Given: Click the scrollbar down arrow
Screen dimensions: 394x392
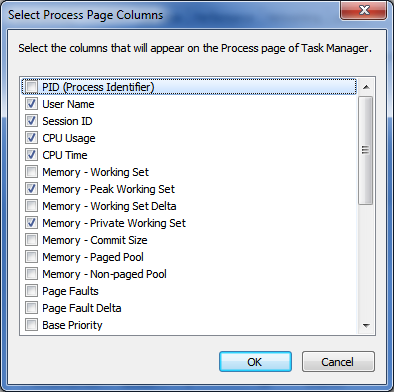Looking at the screenshot, I should pos(366,326).
